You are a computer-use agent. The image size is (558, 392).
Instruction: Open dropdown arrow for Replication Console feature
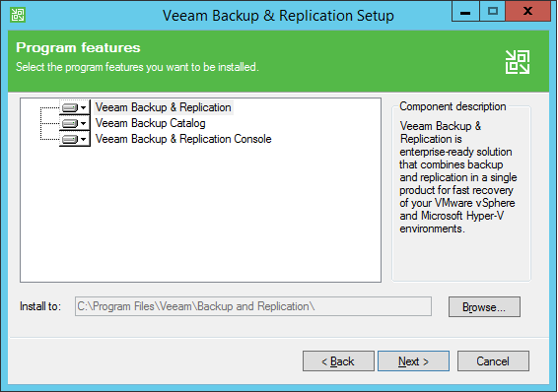[83, 139]
